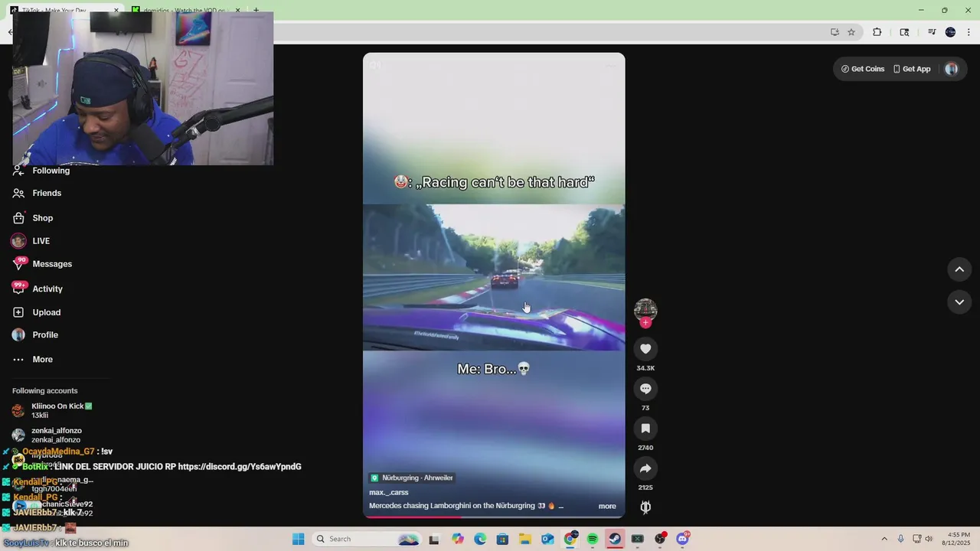Screen dimensions: 980x551
Task: Open Discord from the taskbar
Action: pos(682,539)
